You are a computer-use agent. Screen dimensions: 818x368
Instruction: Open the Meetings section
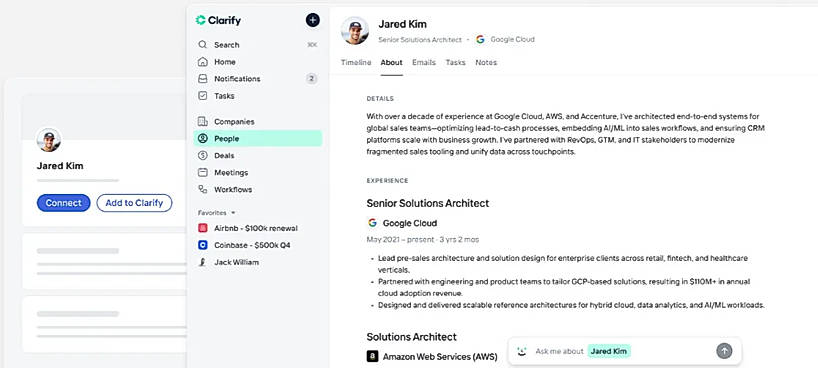coord(258,172)
